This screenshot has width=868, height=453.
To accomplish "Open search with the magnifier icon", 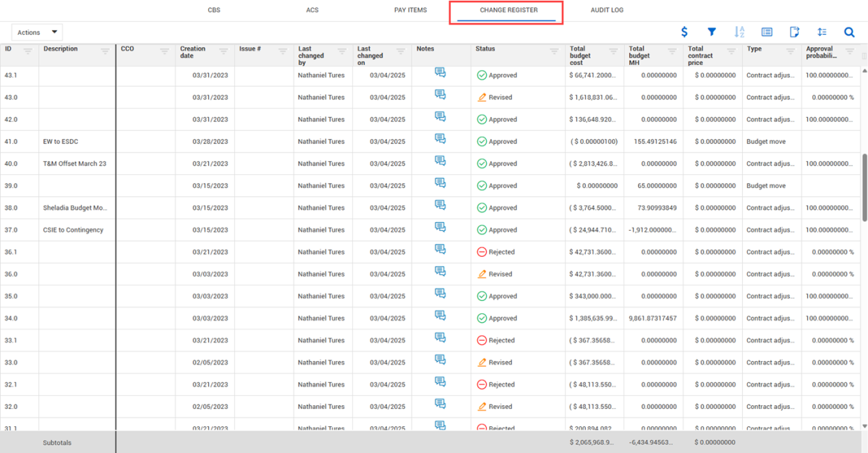I will (x=849, y=33).
